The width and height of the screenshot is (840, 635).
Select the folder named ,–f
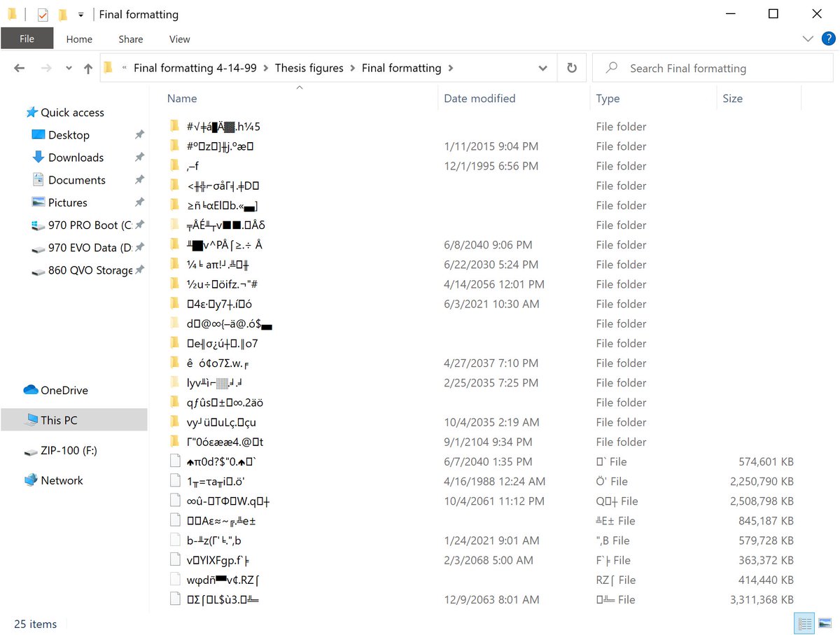click(192, 166)
